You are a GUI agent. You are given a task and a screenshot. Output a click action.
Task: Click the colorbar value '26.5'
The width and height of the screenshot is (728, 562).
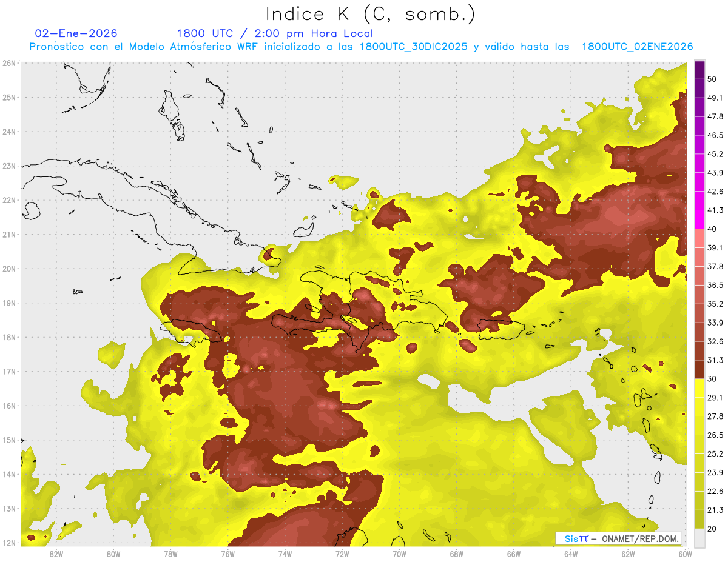[x=715, y=435]
